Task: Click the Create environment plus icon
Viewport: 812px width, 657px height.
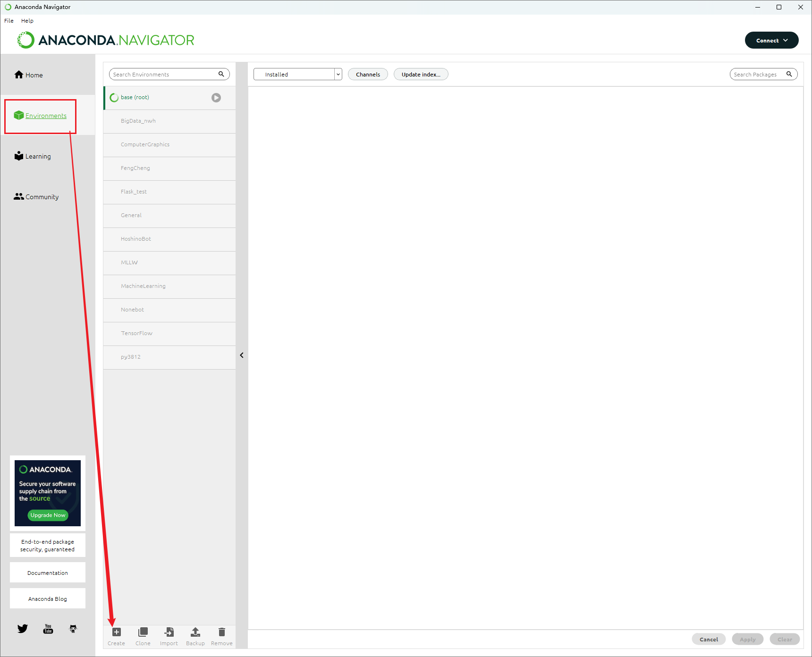Action: tap(117, 632)
